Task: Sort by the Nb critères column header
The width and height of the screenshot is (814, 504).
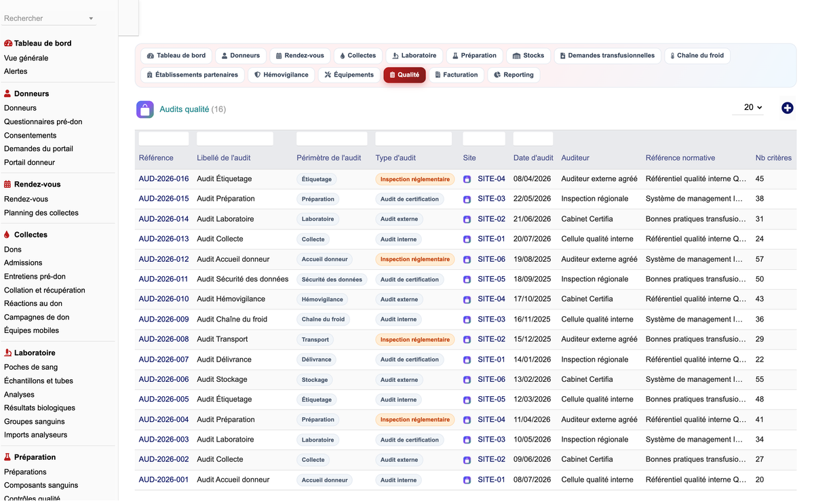Action: point(773,158)
